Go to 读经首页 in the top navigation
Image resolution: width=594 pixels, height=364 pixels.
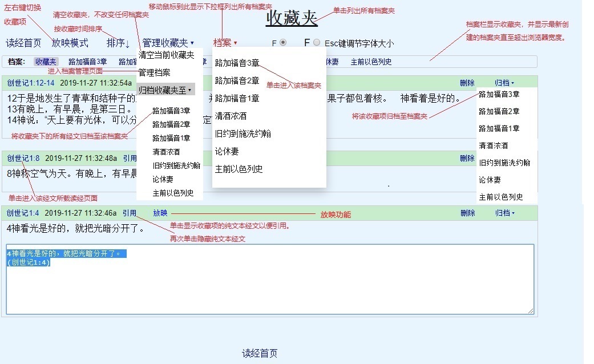[x=23, y=43]
